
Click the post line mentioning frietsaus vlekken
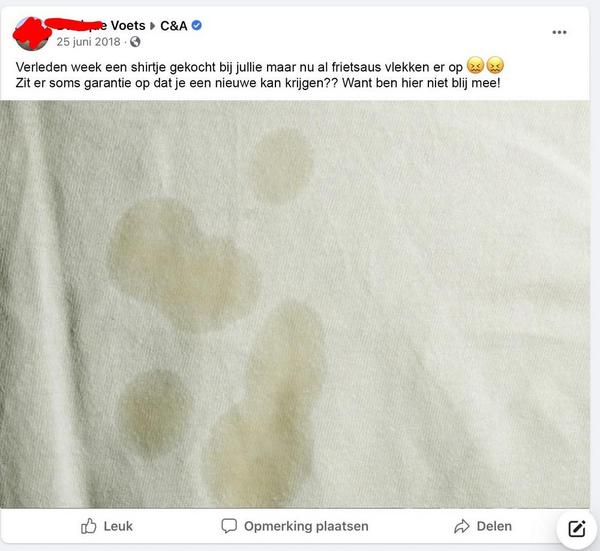[x=260, y=67]
